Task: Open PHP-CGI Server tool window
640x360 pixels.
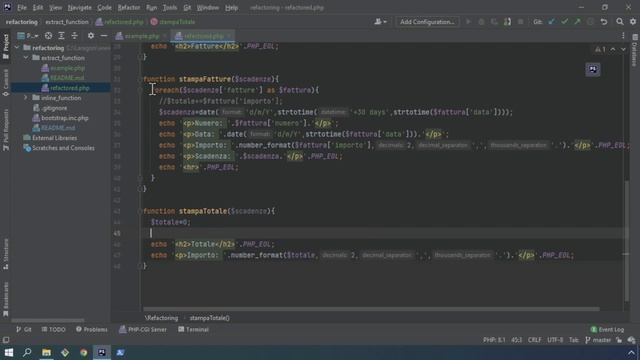Action: 143,329
